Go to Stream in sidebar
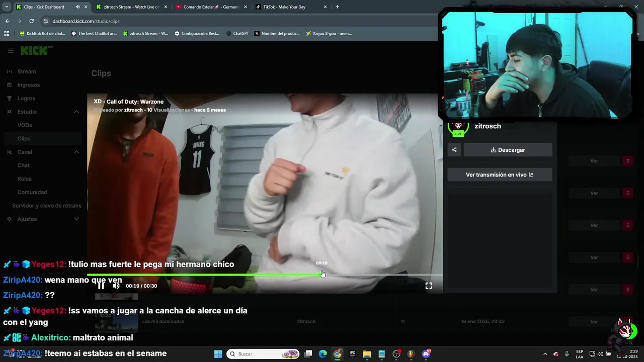The height and width of the screenshot is (362, 644). pyautogui.click(x=26, y=71)
